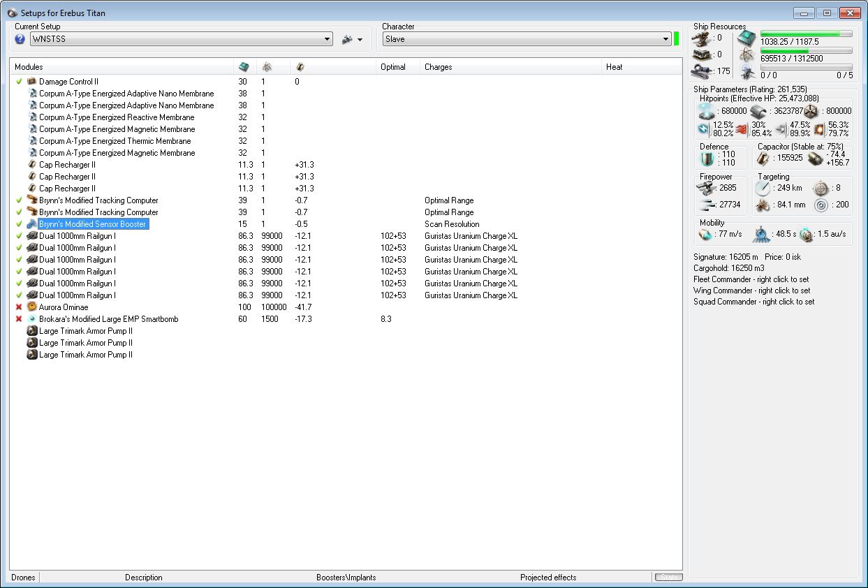The width and height of the screenshot is (868, 588).
Task: Select the Aurora Ominae module row text
Action: click(64, 307)
